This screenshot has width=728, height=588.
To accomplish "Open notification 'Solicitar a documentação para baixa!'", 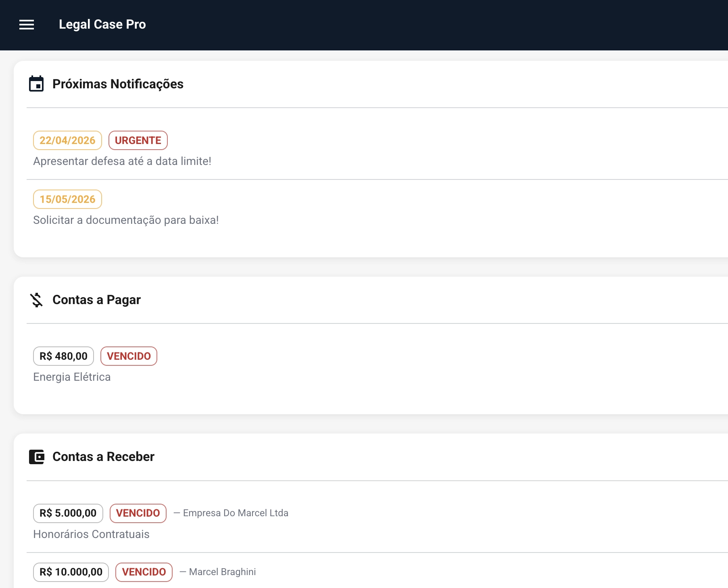I will coord(126,220).
